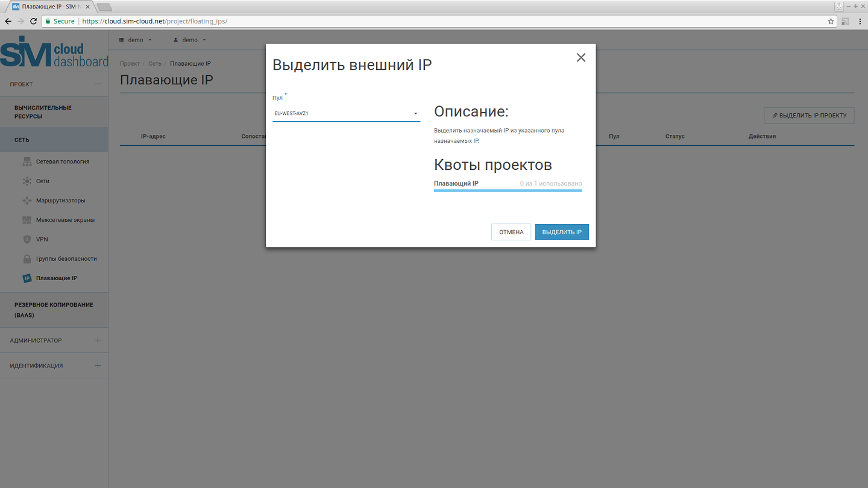Click the Security Groups lock icon
Screen dimensions: 868x488
(27, 259)
